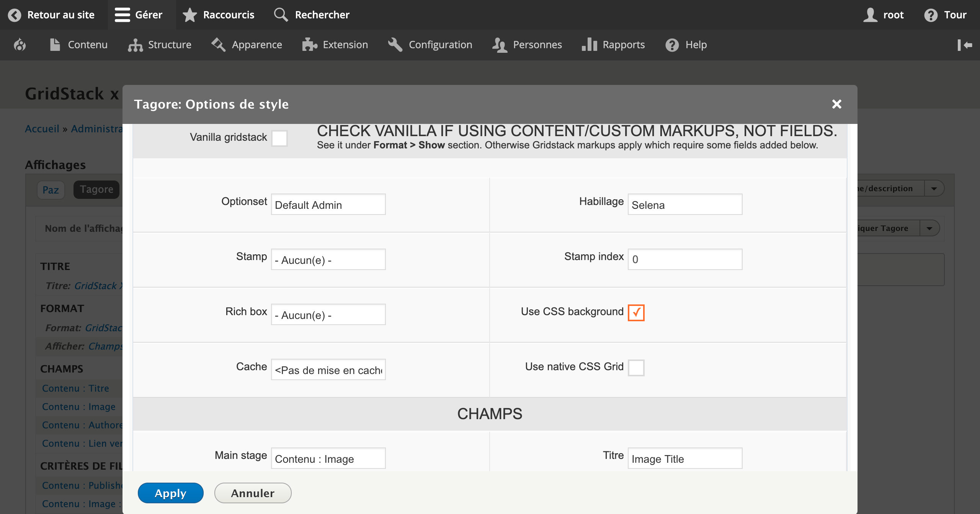Viewport: 980px width, 514px height.
Task: Open the Optionset dropdown
Action: tap(328, 205)
